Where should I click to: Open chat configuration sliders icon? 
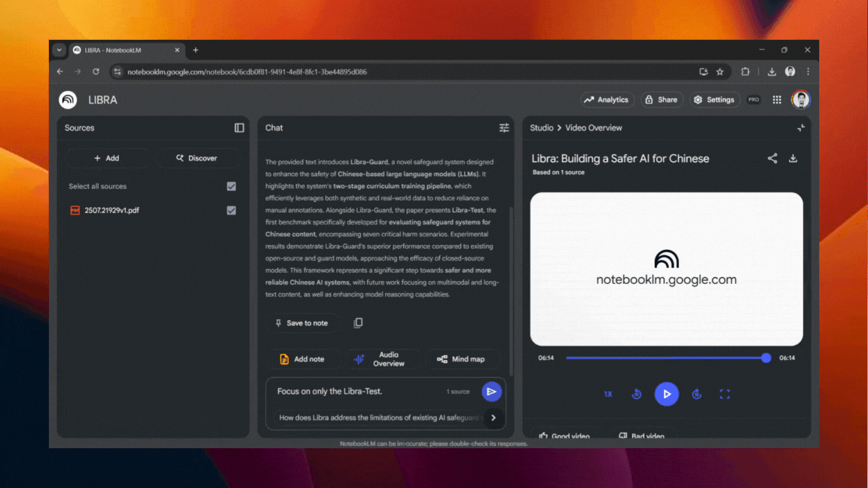coord(504,128)
